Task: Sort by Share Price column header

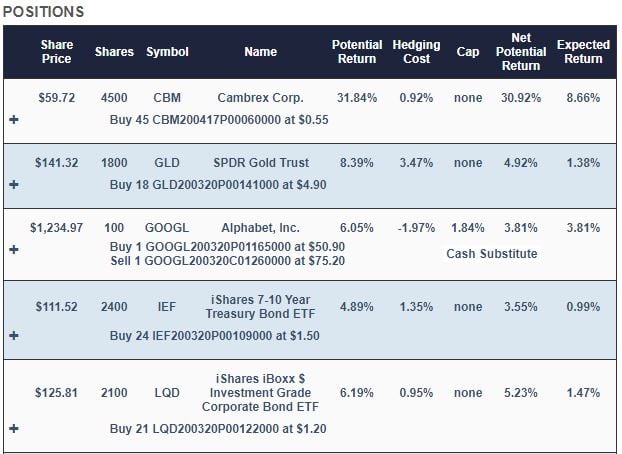Action: coord(57,52)
